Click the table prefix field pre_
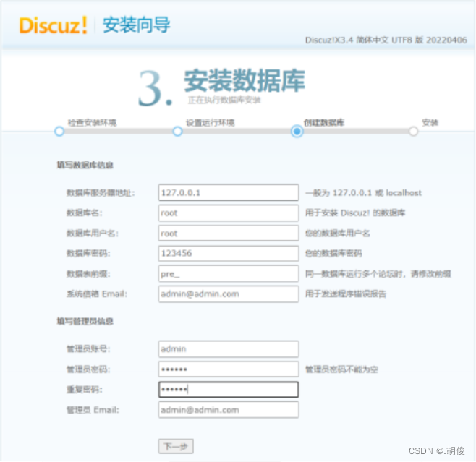Screen dimensions: 476x462 (229, 273)
